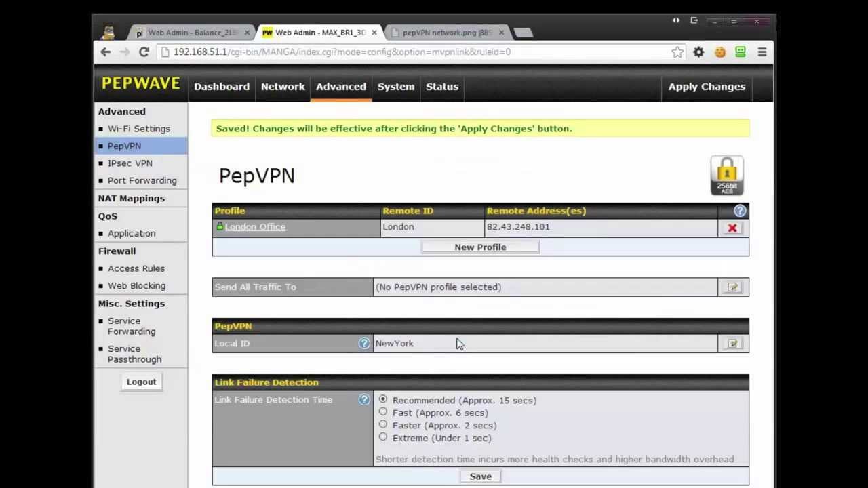Click the green lock beside London Office
This screenshot has height=488, width=868.
point(220,226)
